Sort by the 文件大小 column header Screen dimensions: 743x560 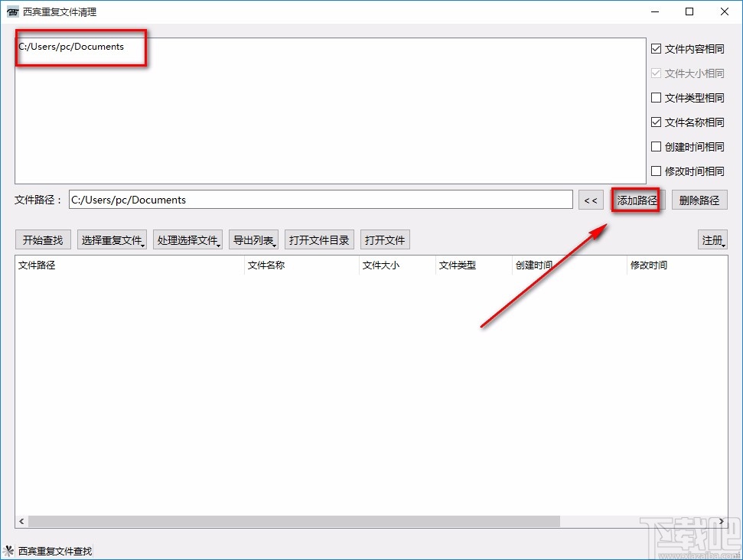[397, 265]
